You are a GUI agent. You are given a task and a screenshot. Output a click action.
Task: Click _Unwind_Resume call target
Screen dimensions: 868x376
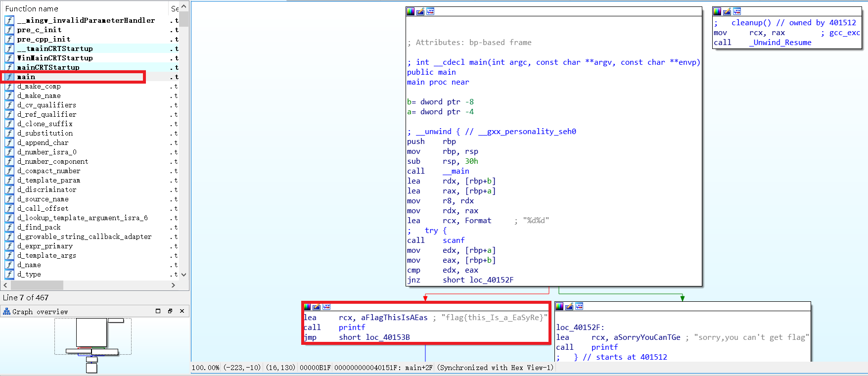pyautogui.click(x=780, y=43)
